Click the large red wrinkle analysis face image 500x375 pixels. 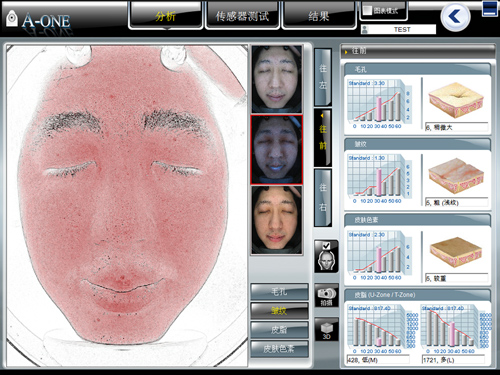point(127,205)
